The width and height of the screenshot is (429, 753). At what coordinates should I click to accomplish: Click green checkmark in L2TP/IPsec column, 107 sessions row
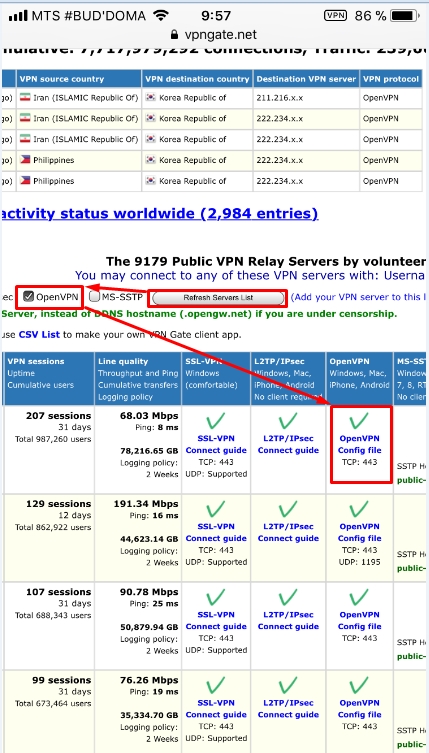coord(288,597)
